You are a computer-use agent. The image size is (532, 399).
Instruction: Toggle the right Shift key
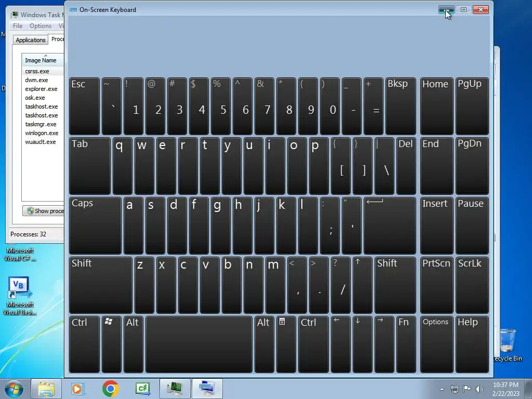[395, 285]
